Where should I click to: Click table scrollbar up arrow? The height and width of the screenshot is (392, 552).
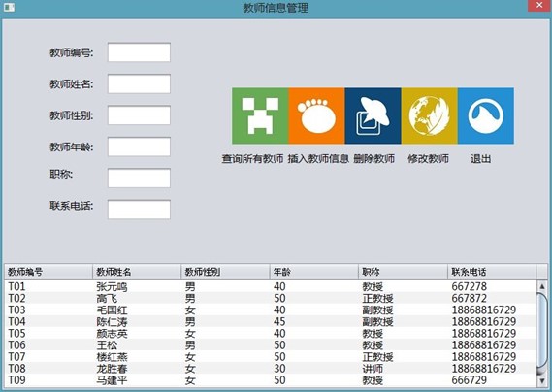tap(542, 286)
